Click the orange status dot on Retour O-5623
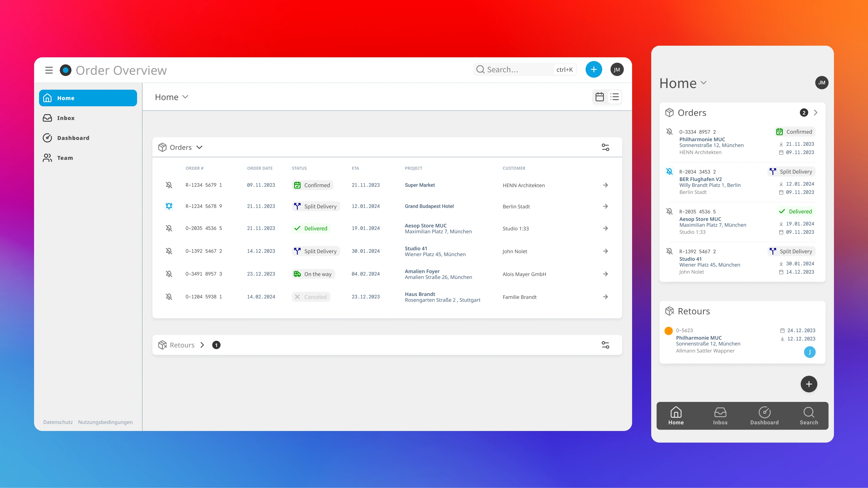Screen dimensions: 868x488 (669, 331)
